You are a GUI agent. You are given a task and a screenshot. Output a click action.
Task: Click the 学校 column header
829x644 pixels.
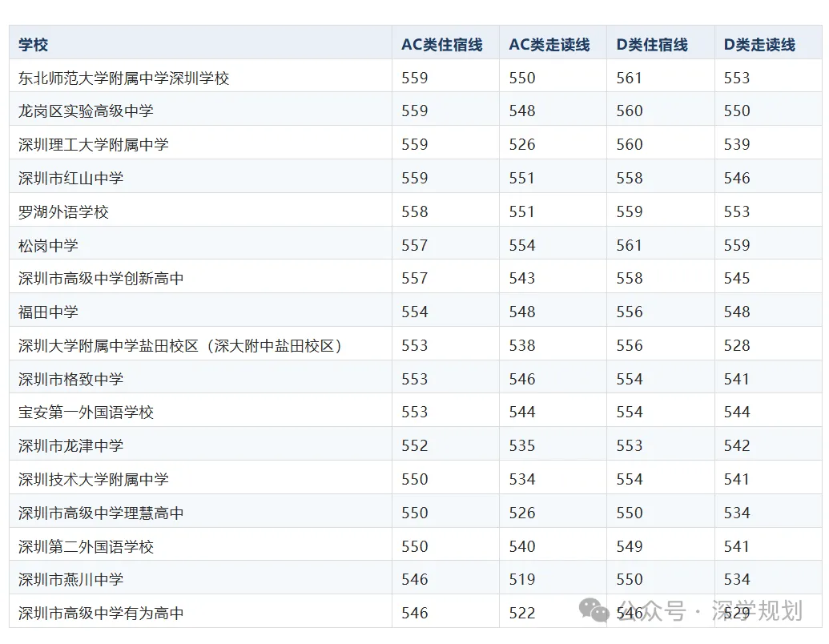pos(33,44)
